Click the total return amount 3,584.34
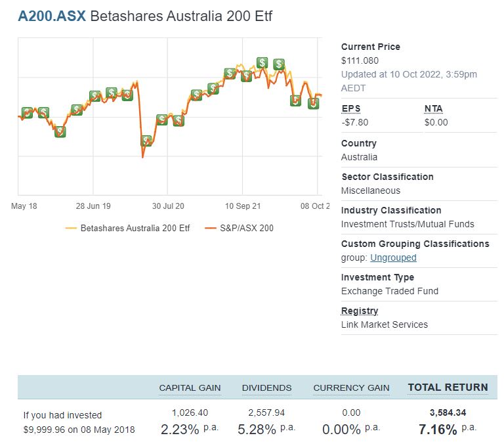The width and height of the screenshot is (504, 444). pos(448,412)
